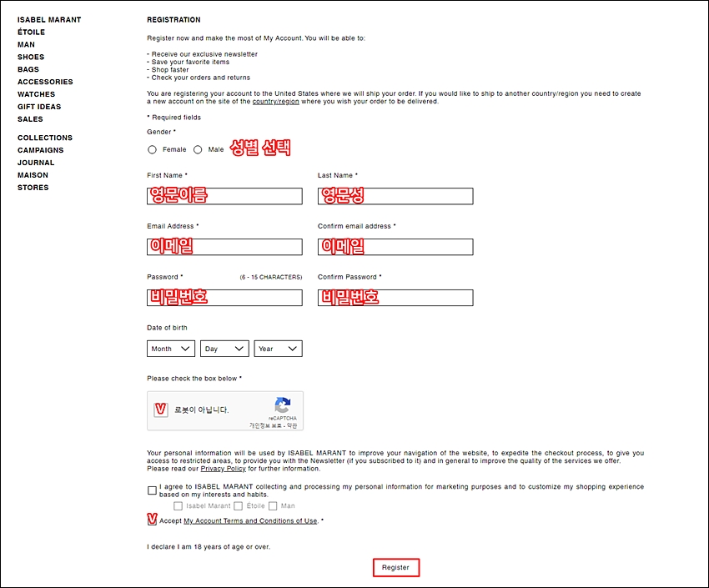Select the Male gender radio button
The height and width of the screenshot is (588, 709).
[x=198, y=149]
